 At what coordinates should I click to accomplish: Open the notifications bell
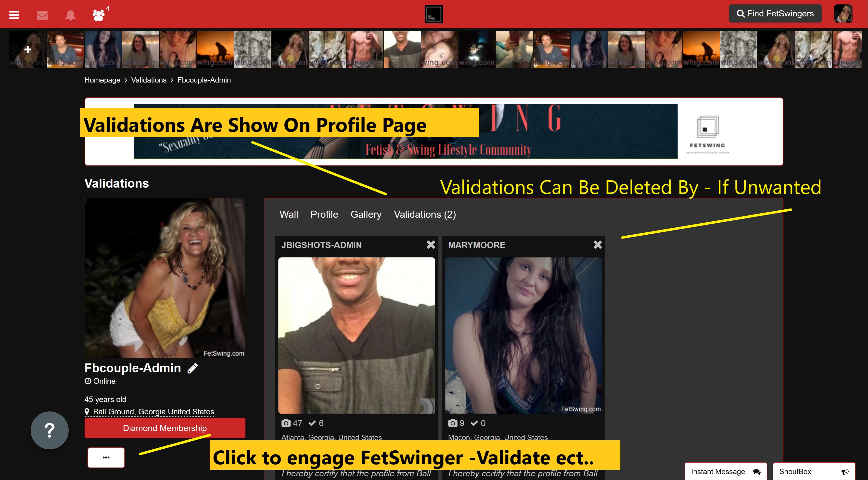pyautogui.click(x=70, y=15)
